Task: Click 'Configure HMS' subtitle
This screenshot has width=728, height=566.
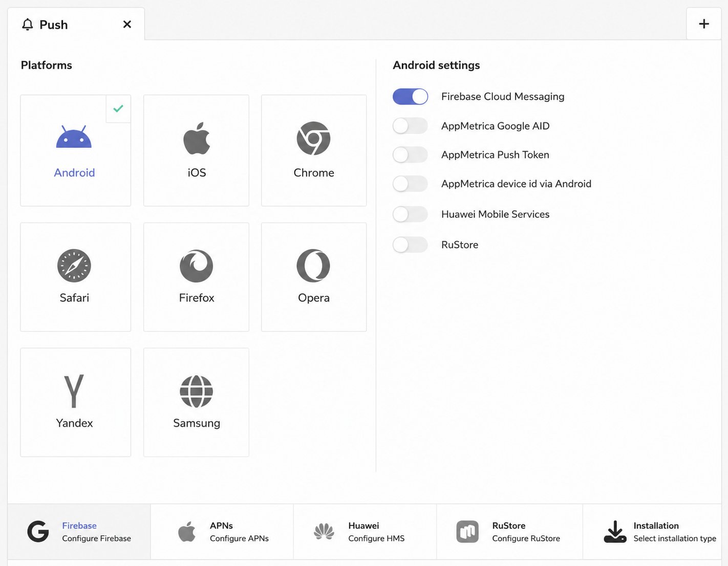Action: (x=376, y=538)
